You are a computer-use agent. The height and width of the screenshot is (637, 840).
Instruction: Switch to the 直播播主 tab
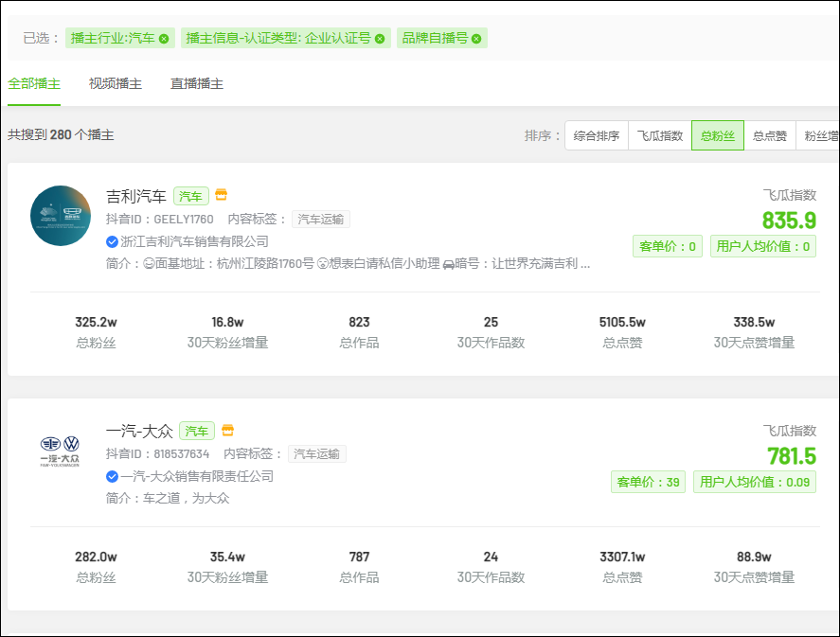pyautogui.click(x=197, y=84)
